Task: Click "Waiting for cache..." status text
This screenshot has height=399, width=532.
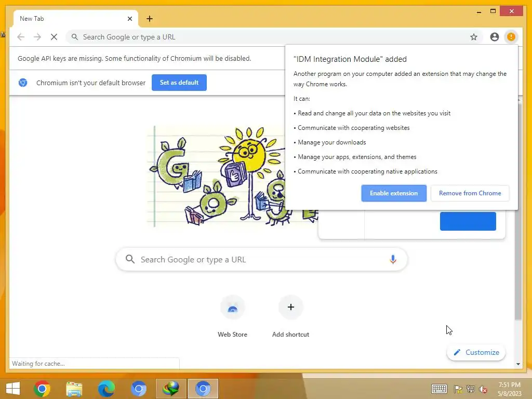Action: [38, 363]
